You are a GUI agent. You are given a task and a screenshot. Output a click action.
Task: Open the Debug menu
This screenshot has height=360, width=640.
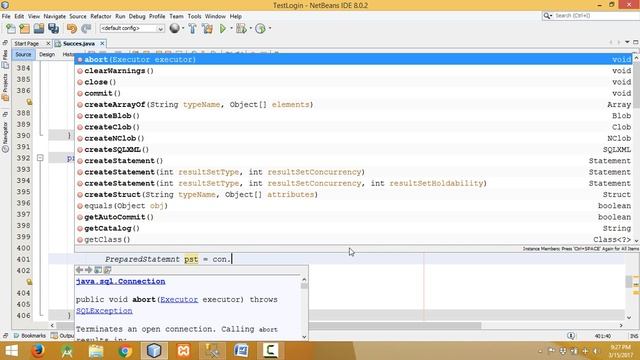[x=137, y=16]
